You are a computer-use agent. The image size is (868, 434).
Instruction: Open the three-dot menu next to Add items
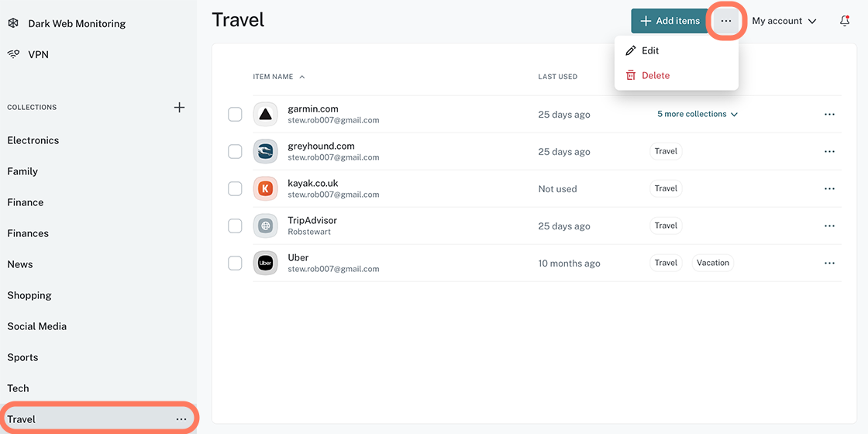click(726, 21)
